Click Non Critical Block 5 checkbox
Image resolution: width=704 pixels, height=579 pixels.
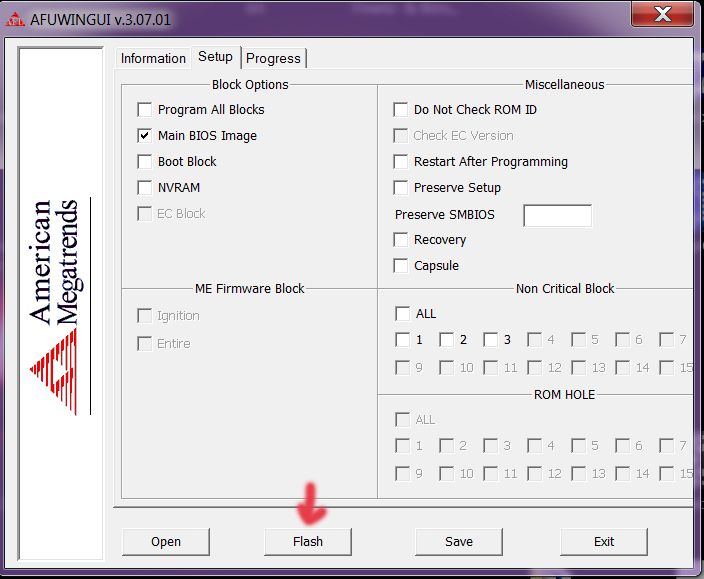[x=578, y=340]
